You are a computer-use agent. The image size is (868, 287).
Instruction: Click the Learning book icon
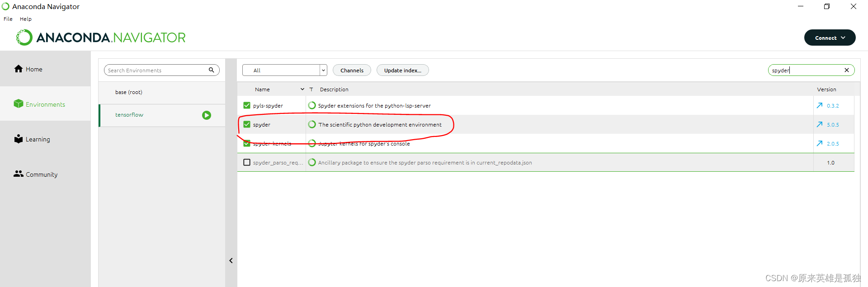click(x=19, y=139)
